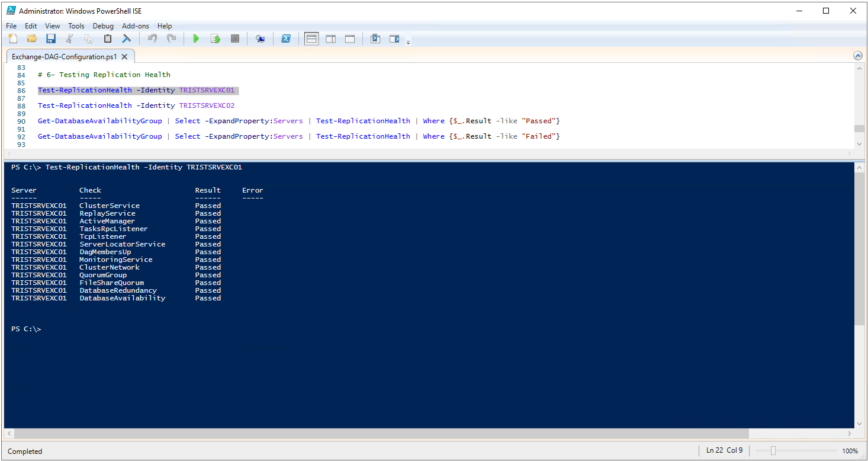Open the View menu
The image size is (868, 461).
[53, 26]
